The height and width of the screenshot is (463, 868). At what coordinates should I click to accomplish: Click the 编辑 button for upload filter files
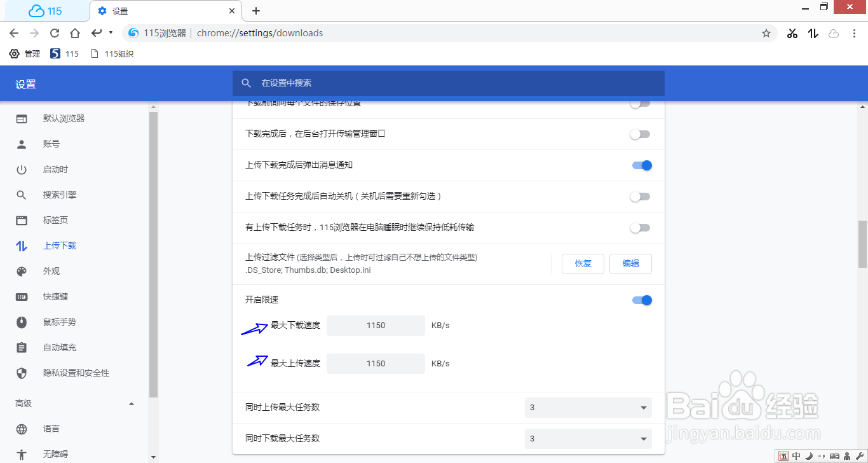coord(630,263)
